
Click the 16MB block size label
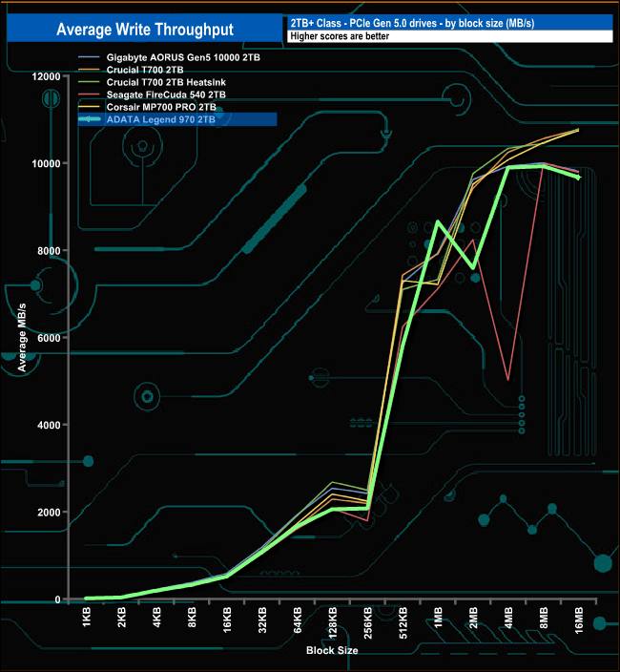click(x=578, y=620)
